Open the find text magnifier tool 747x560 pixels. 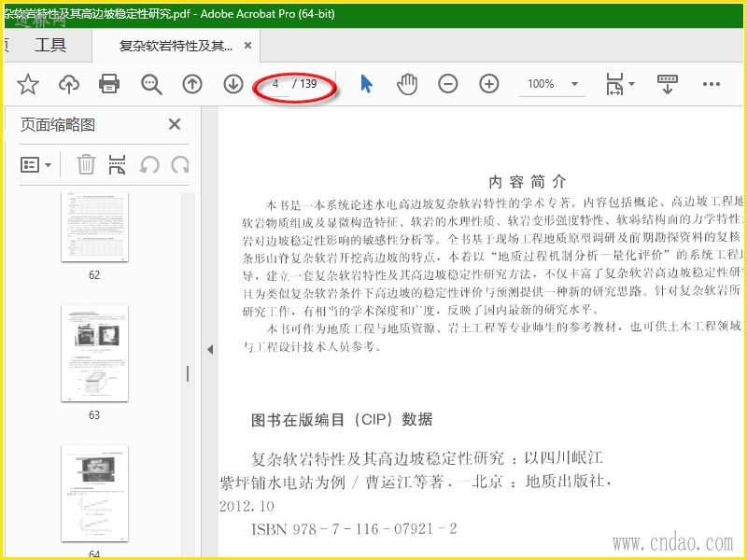tap(151, 84)
